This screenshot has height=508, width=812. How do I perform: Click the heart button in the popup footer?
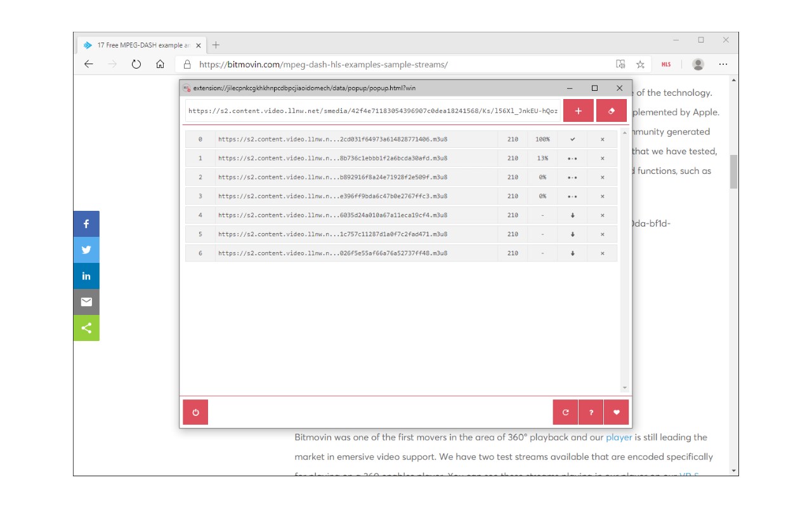click(x=616, y=412)
